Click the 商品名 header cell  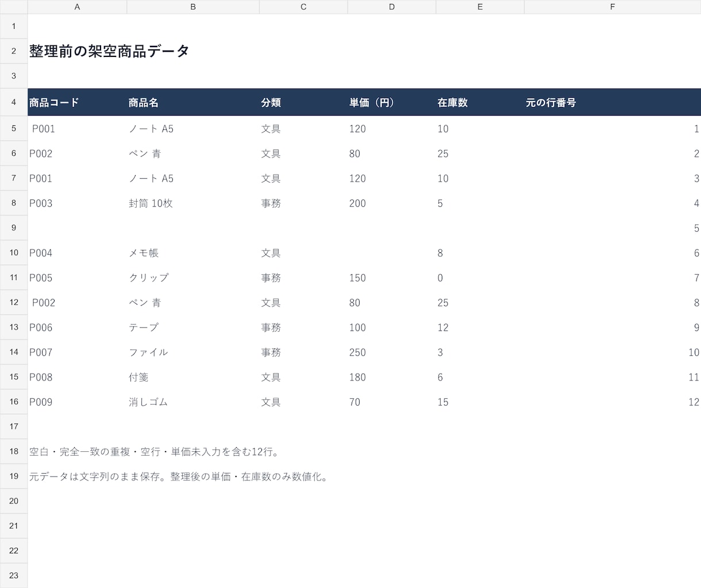pos(193,102)
